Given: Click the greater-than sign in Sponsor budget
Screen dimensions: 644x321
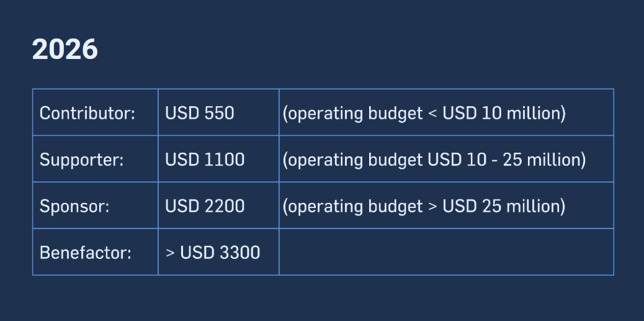Looking at the screenshot, I should 432,207.
